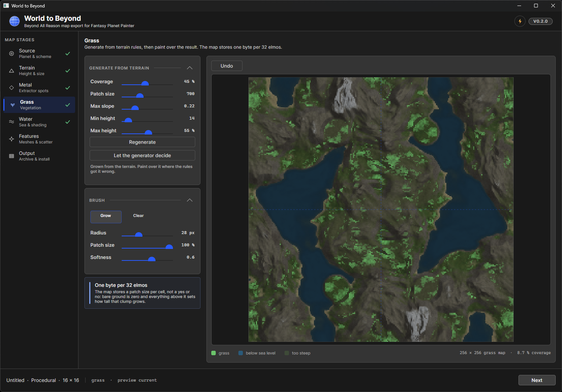Click the Coverage value 45 %
Screen dimensions: 562x392
[x=189, y=82]
